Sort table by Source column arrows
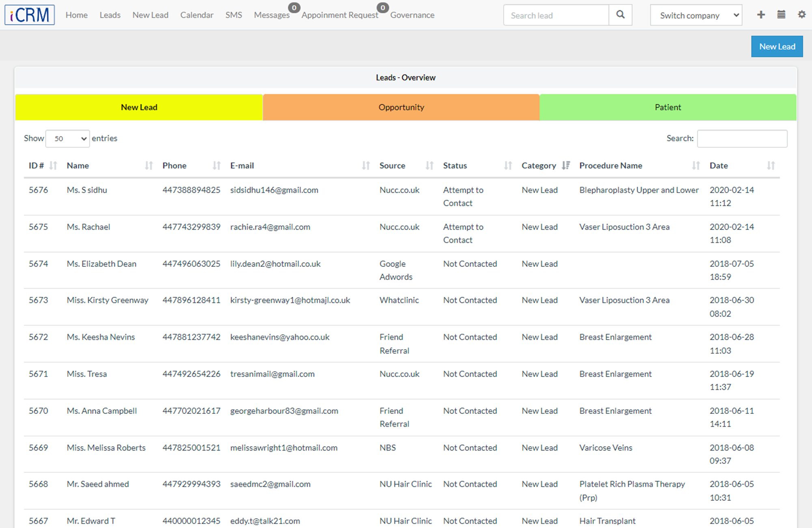 pyautogui.click(x=430, y=166)
